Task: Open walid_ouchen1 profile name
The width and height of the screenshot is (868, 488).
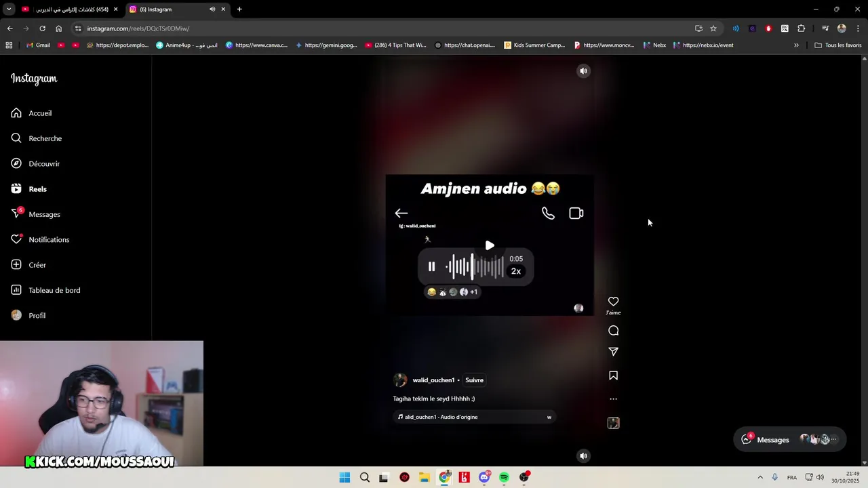Action: click(433, 380)
